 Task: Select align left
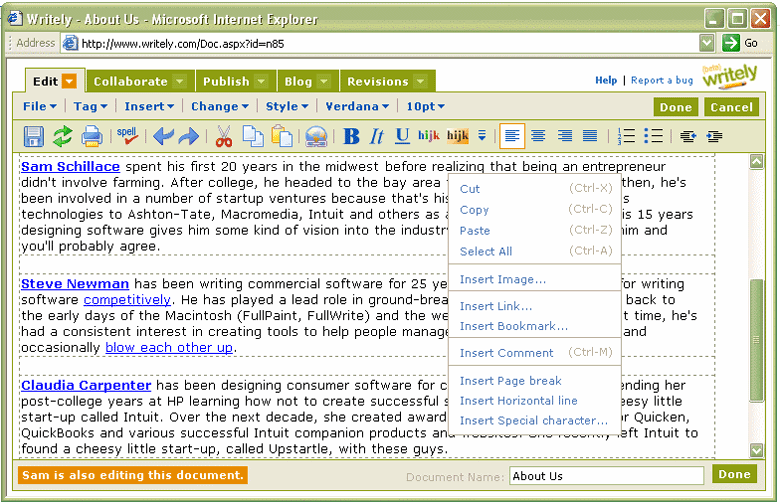click(512, 135)
